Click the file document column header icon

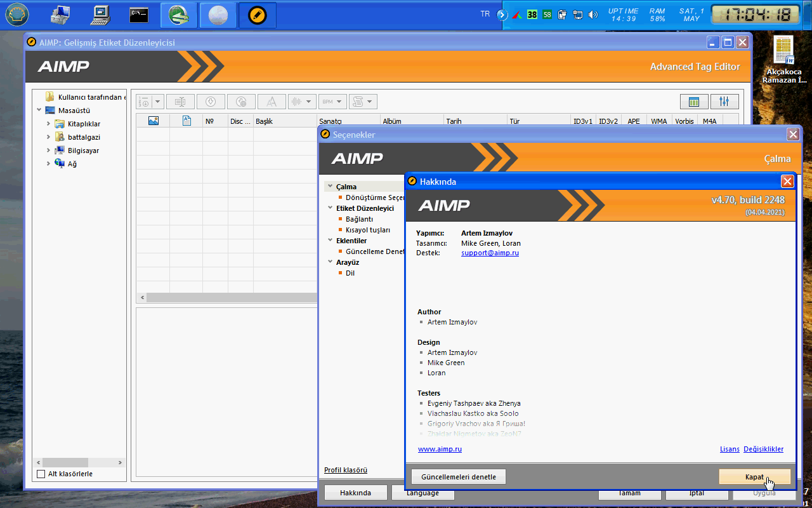(187, 121)
